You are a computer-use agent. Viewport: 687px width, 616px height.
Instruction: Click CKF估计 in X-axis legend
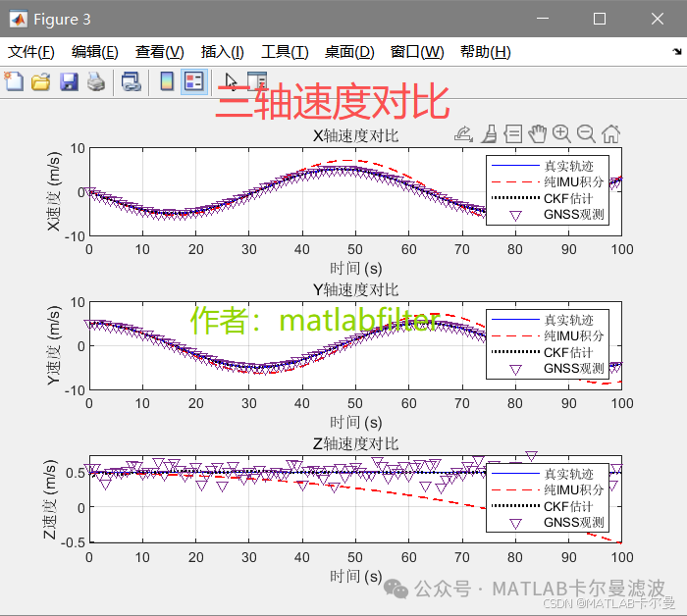coord(568,198)
